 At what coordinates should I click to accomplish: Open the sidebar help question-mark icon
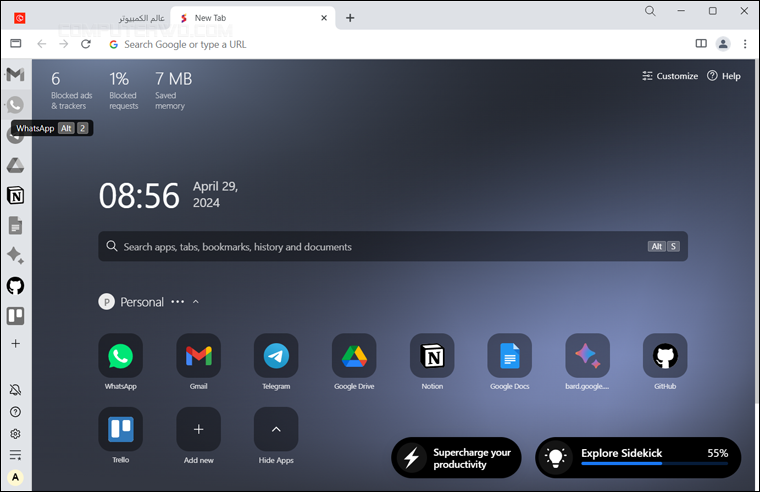pyautogui.click(x=16, y=412)
